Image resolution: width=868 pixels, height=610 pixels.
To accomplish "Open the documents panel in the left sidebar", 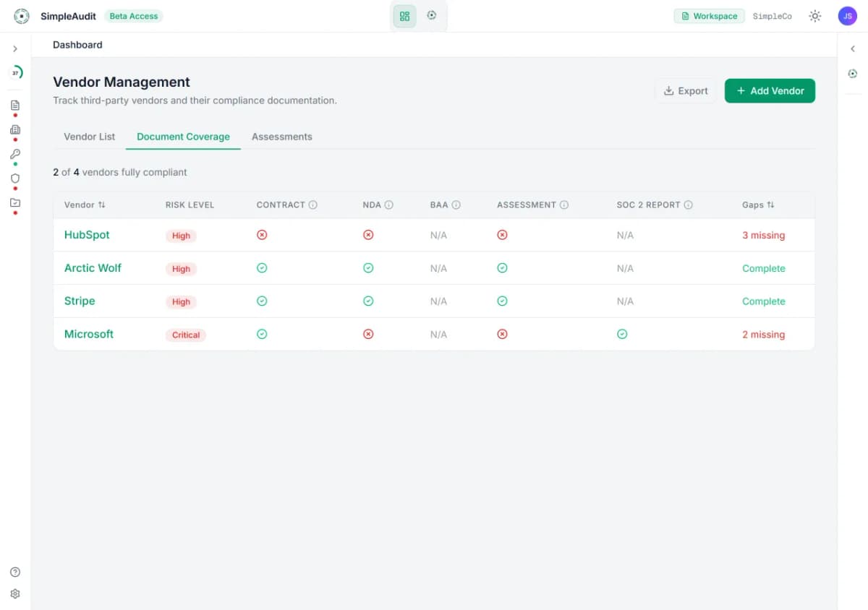I will (x=15, y=104).
